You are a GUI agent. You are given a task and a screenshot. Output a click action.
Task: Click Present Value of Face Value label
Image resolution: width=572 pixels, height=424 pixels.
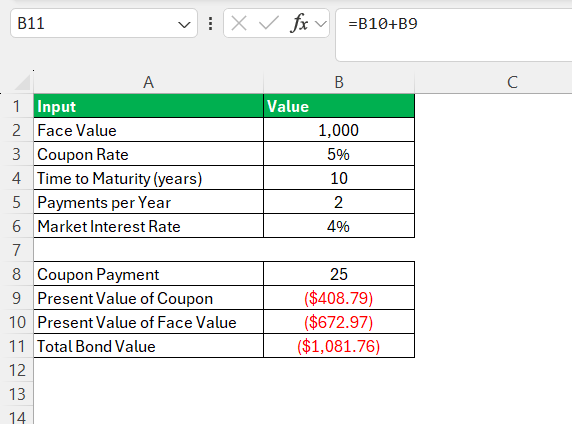tap(148, 322)
